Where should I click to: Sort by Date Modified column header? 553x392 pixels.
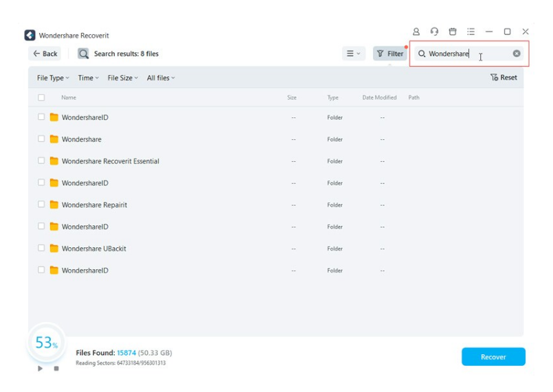[379, 97]
